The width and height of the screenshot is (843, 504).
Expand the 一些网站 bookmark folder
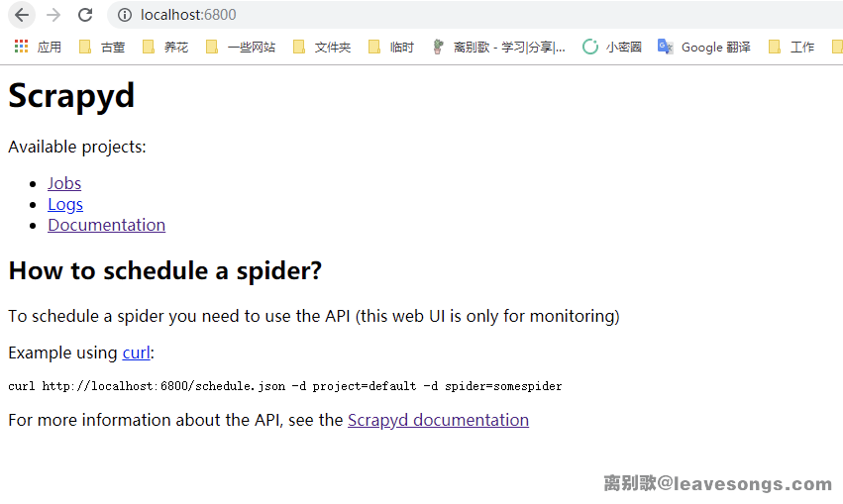(241, 47)
